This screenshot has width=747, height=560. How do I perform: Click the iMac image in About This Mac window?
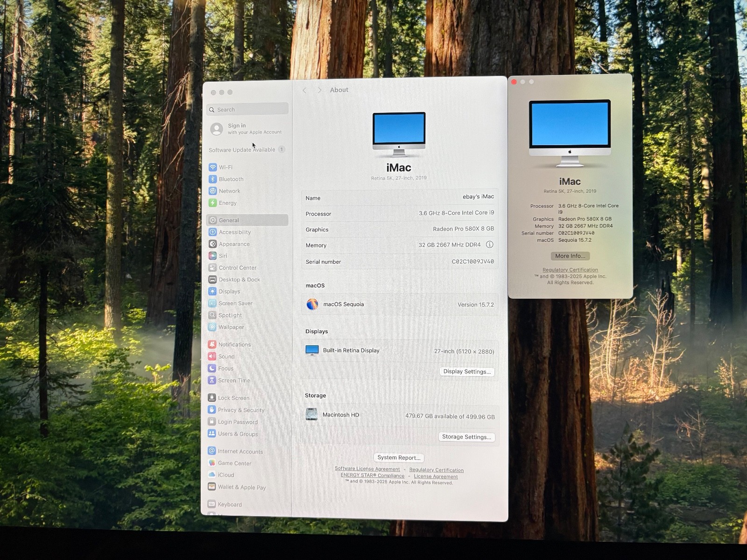(x=570, y=133)
